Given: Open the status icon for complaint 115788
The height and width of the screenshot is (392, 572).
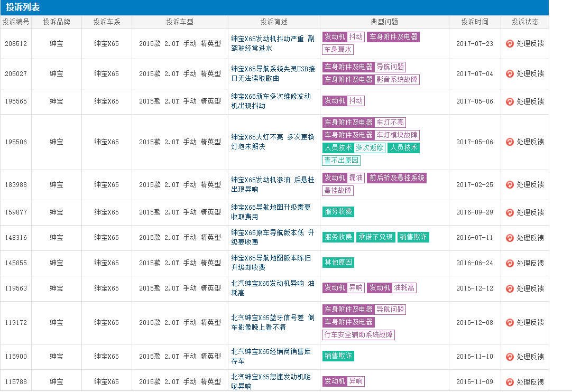Looking at the screenshot, I should (x=510, y=382).
